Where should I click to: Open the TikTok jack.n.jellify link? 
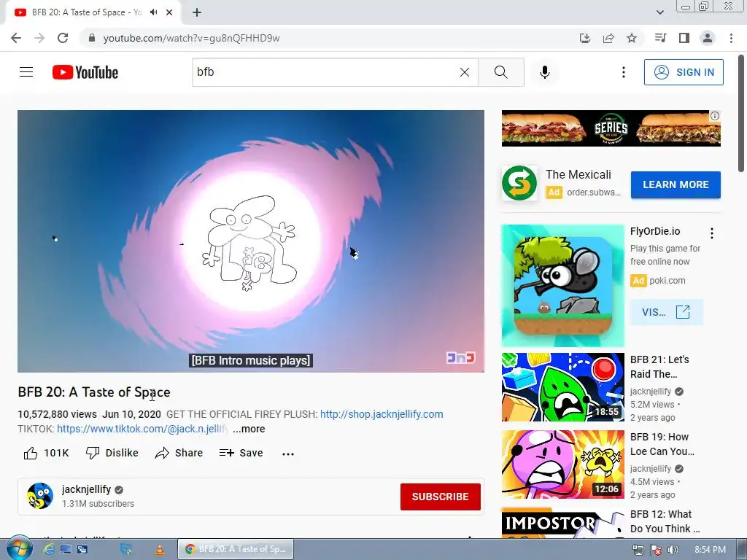click(142, 429)
